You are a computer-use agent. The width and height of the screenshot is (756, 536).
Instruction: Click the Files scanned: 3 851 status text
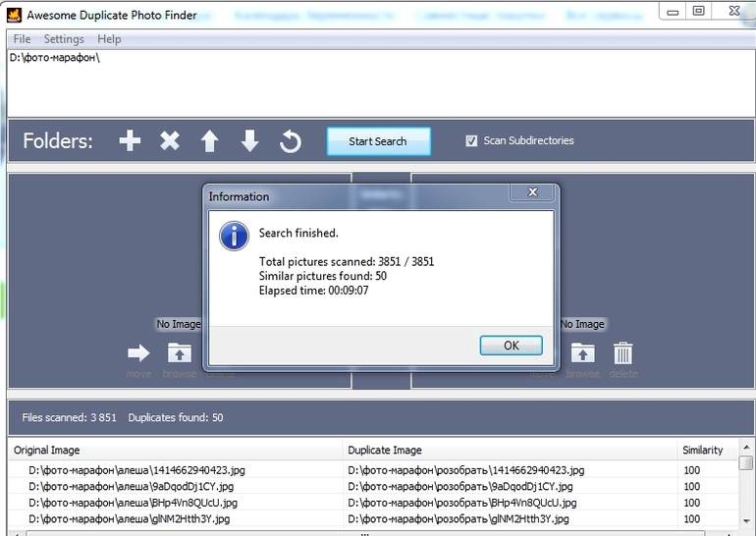[x=69, y=418]
